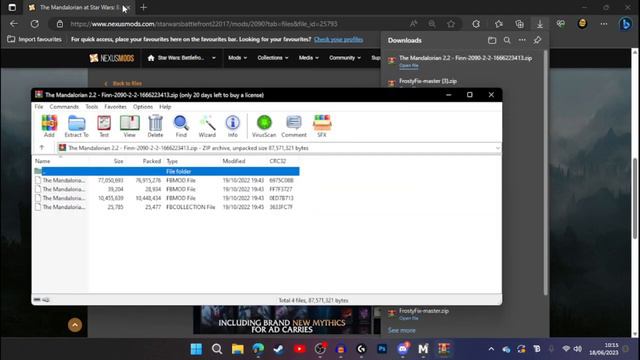This screenshot has width=640, height=360.
Task: Sort by Size column header
Action: pyautogui.click(x=118, y=161)
